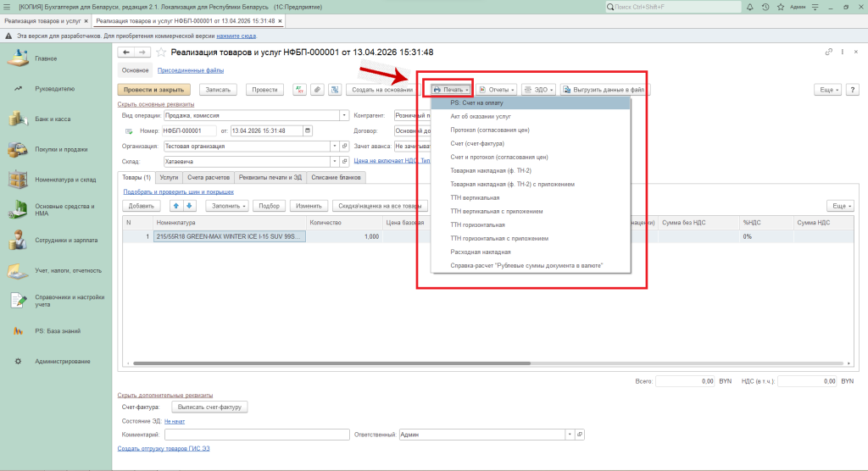The width and height of the screenshot is (868, 471).
Task: Follow Создать отгрузку товаров ГИС ЭЗ link
Action: click(164, 448)
